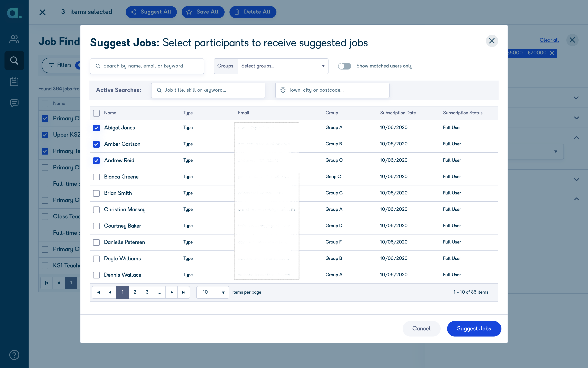Collapse the open filter section above the dropdown on the right
This screenshot has width=588, height=368.
click(x=576, y=138)
